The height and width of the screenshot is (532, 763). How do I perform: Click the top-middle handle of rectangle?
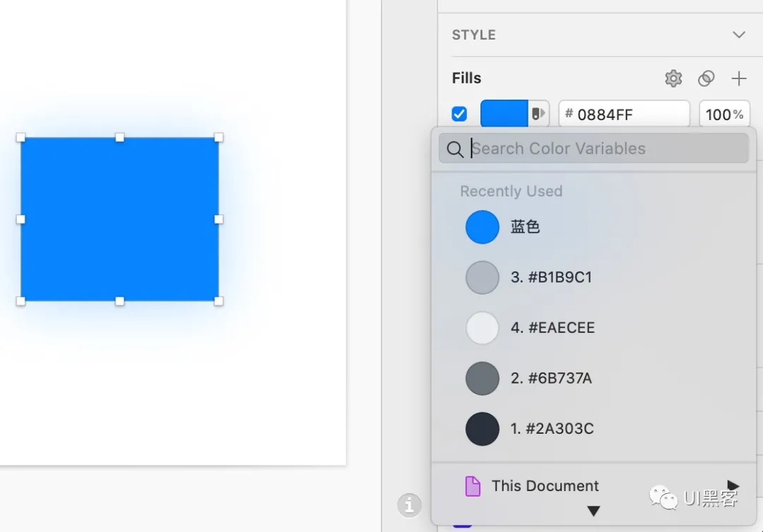tap(119, 138)
